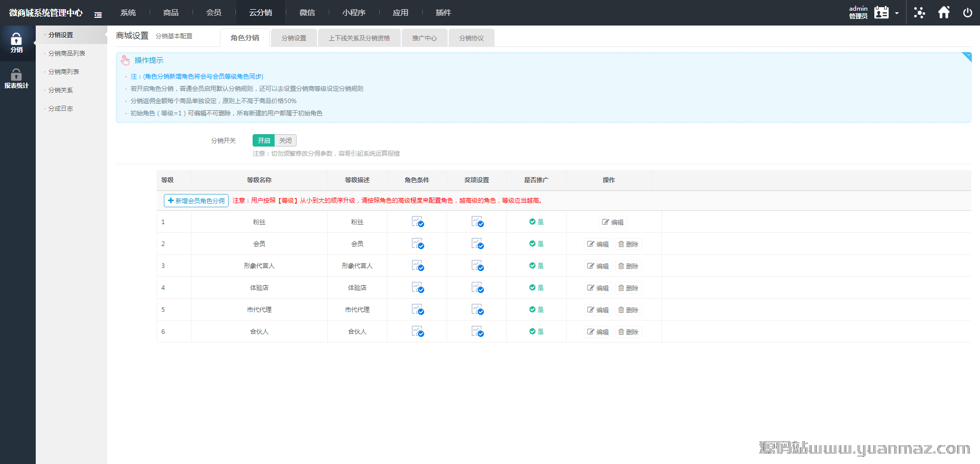This screenshot has width=980, height=464.
Task: Open 分销商品列表 in the sidebar
Action: [67, 54]
